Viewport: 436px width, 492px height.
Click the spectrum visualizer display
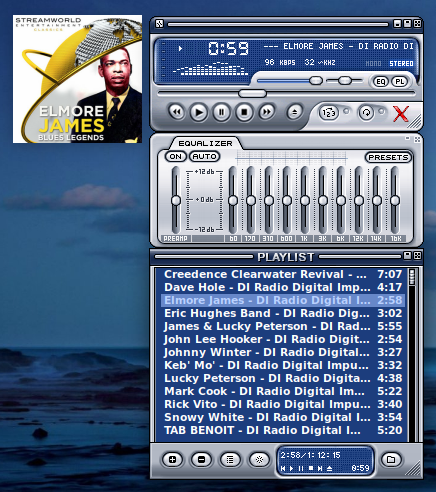(x=210, y=68)
